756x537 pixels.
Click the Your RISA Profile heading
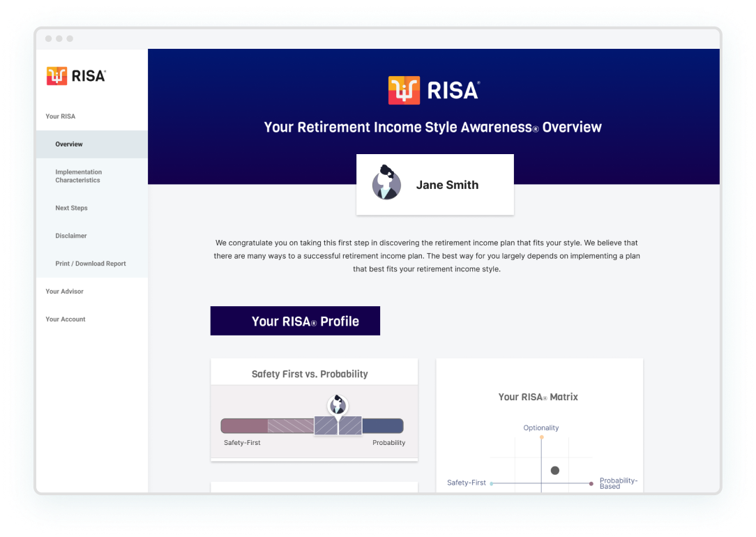295,321
